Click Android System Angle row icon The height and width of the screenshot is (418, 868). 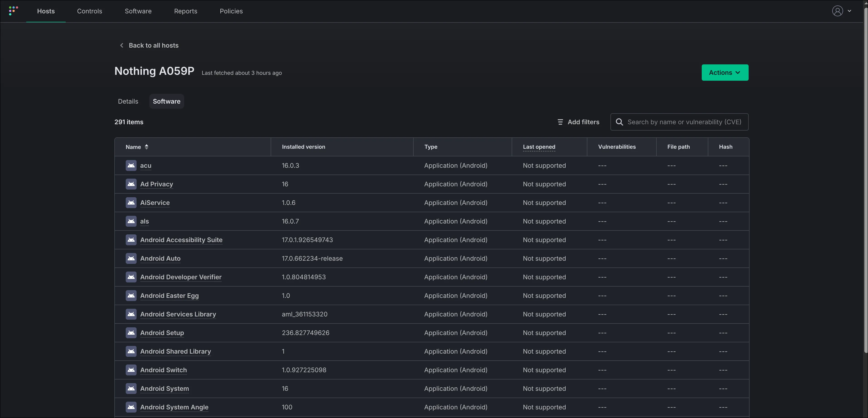tap(131, 407)
